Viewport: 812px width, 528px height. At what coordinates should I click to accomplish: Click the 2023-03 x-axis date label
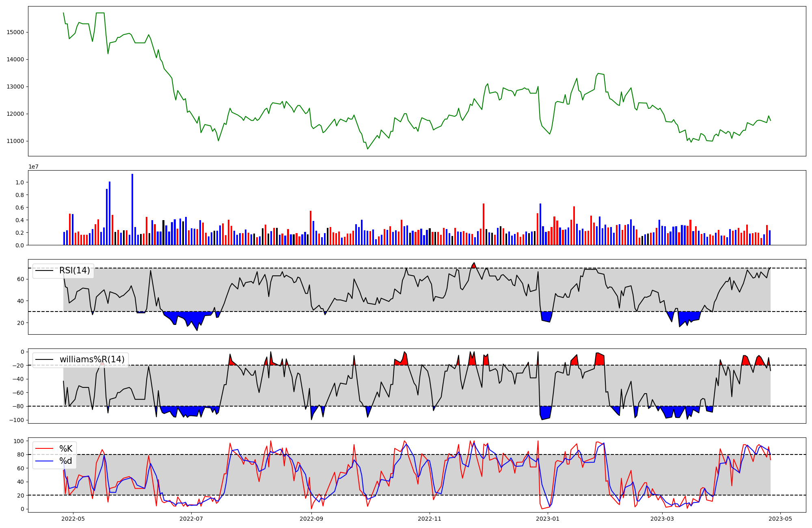point(662,518)
